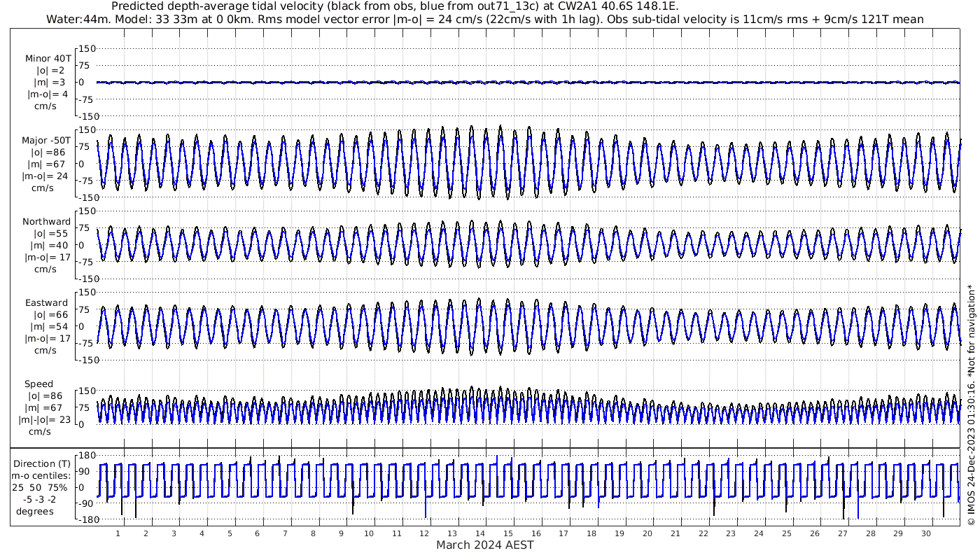Click '|m| =3' in the Minor panel
The width and height of the screenshot is (980, 560).
pyautogui.click(x=49, y=82)
